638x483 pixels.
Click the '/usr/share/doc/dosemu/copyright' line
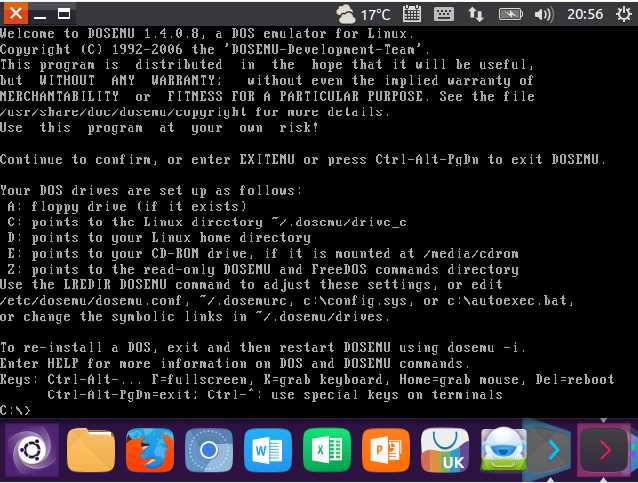194,112
